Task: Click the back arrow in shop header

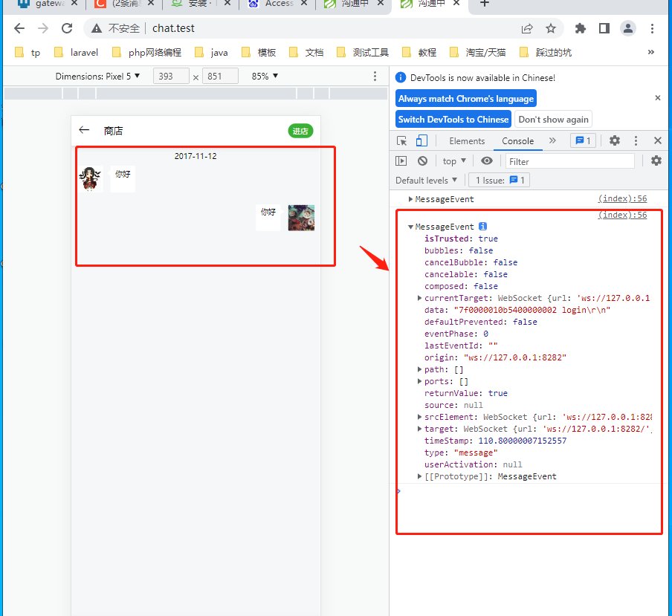Action: pos(84,131)
